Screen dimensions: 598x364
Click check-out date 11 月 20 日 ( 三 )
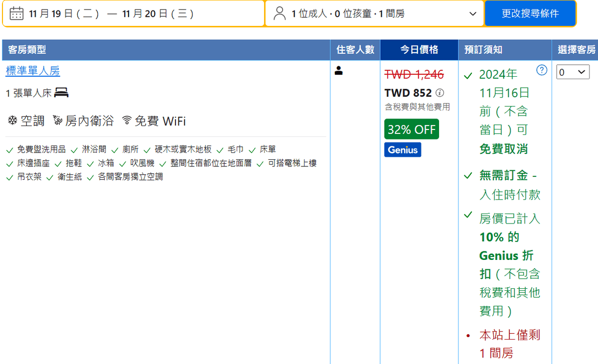(x=158, y=14)
